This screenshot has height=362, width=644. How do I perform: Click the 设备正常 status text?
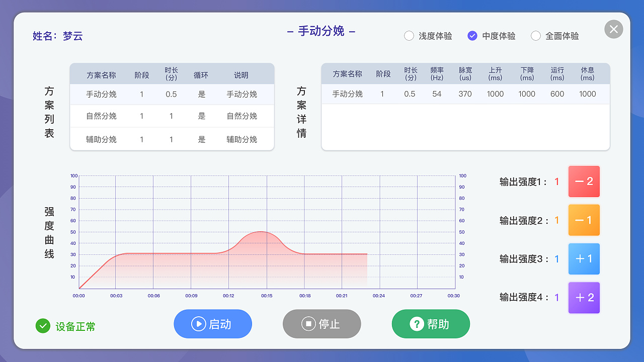click(75, 327)
